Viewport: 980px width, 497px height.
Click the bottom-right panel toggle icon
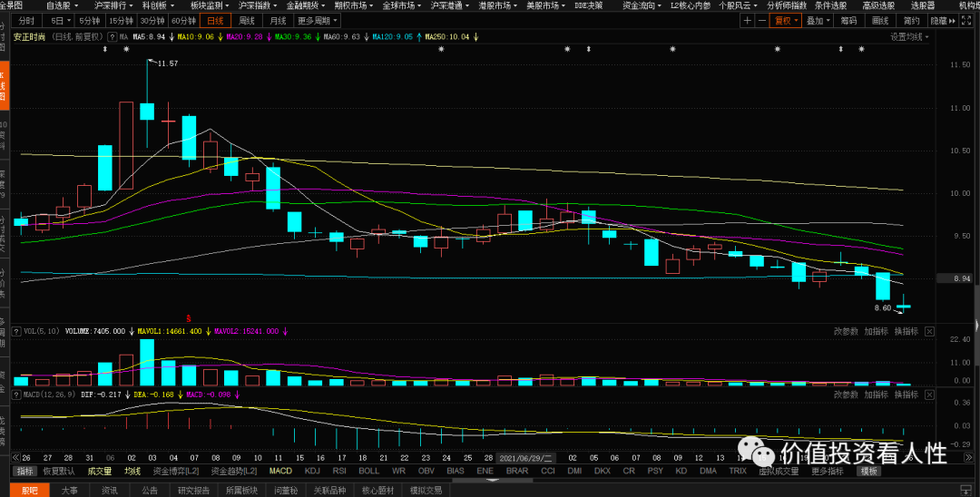[967, 491]
